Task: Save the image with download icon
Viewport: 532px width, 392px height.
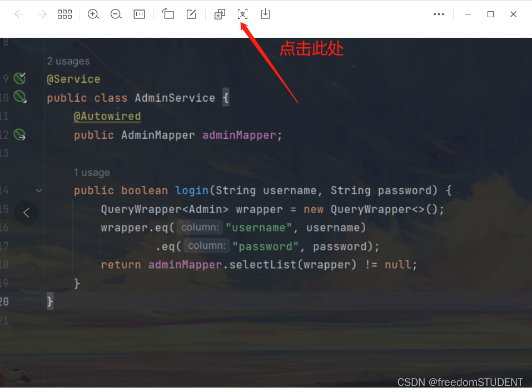Action: [x=265, y=14]
